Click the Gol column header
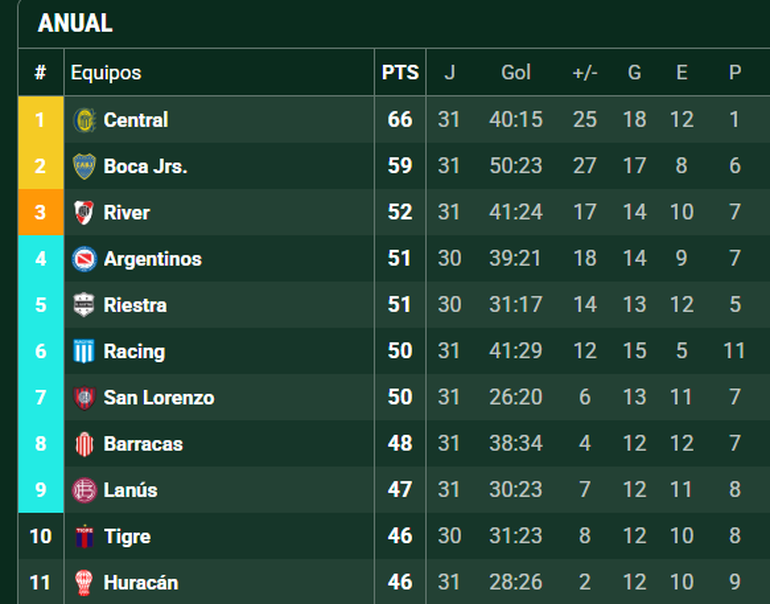Image resolution: width=770 pixels, height=604 pixels. [516, 73]
